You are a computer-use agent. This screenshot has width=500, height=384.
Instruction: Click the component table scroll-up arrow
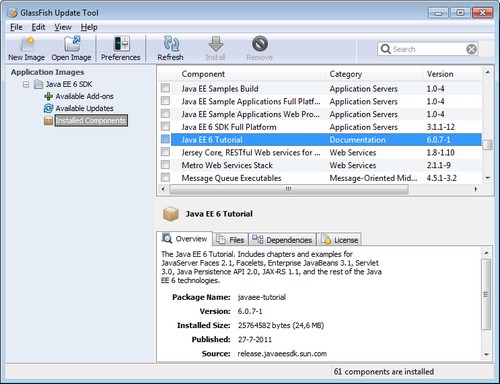tap(488, 72)
